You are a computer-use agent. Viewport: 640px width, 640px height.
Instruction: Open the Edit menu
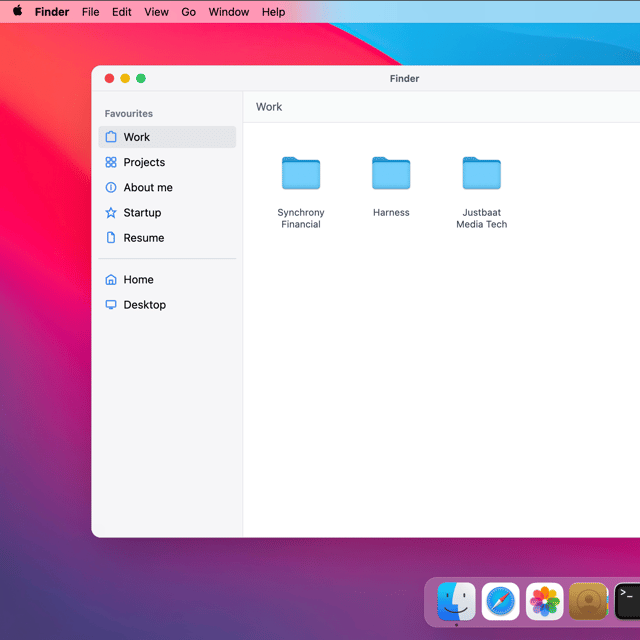point(122,12)
